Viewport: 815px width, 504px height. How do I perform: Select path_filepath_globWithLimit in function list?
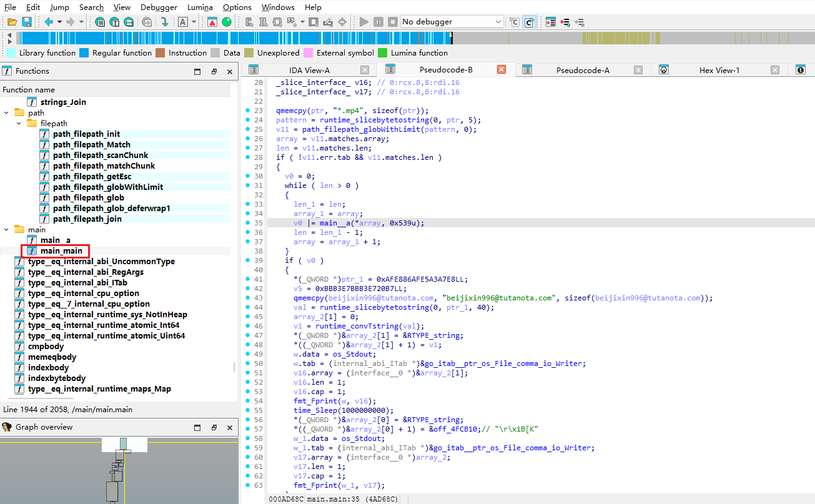(107, 187)
